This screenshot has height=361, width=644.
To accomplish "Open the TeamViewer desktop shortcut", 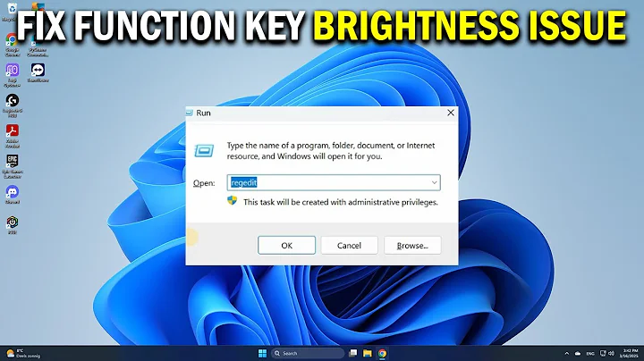I will pyautogui.click(x=38, y=73).
